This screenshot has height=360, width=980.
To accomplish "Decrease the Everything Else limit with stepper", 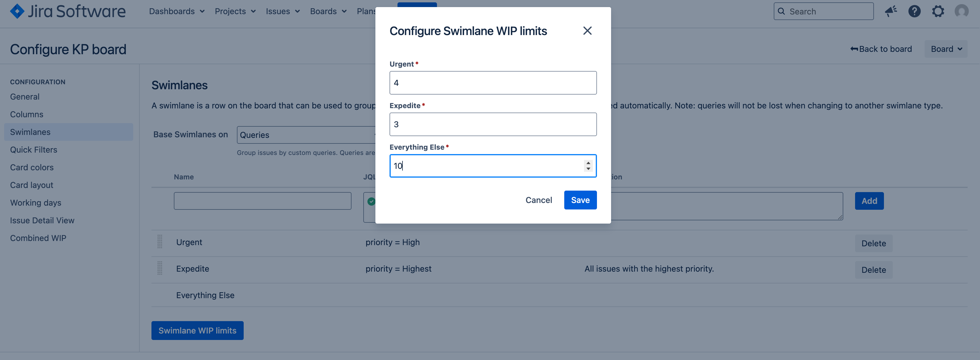I will [x=588, y=169].
